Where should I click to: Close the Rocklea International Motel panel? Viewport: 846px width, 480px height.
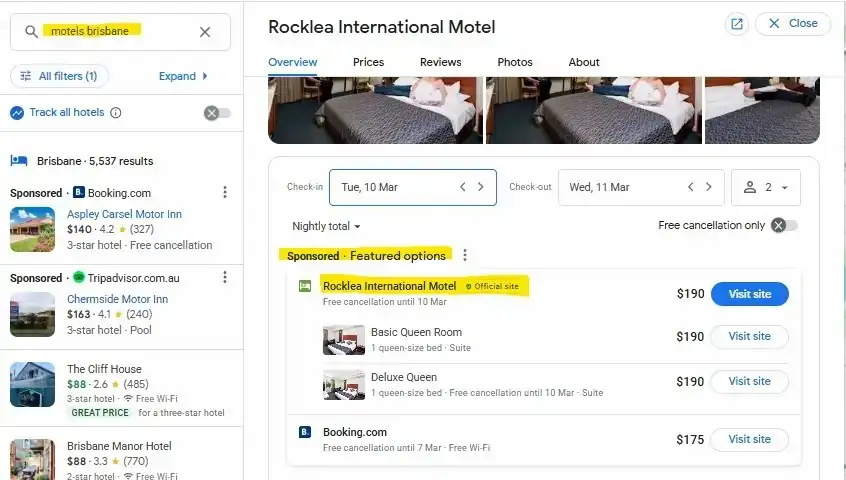793,24
